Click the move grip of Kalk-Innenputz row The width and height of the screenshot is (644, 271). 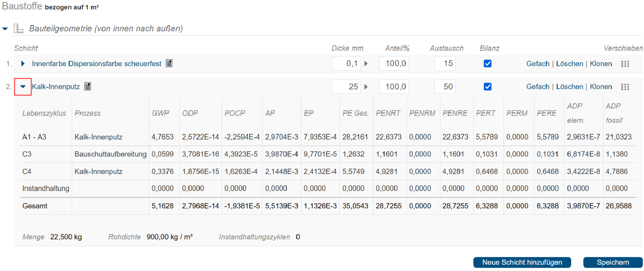pyautogui.click(x=625, y=87)
